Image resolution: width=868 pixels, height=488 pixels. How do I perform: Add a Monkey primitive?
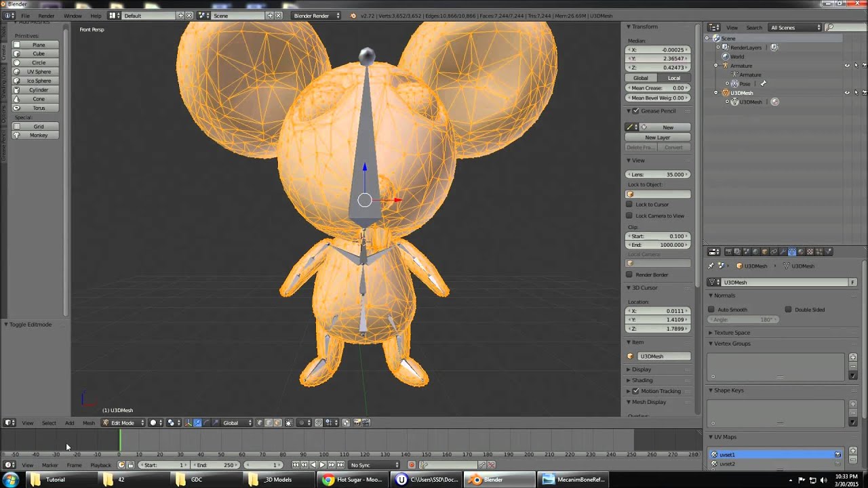36,135
